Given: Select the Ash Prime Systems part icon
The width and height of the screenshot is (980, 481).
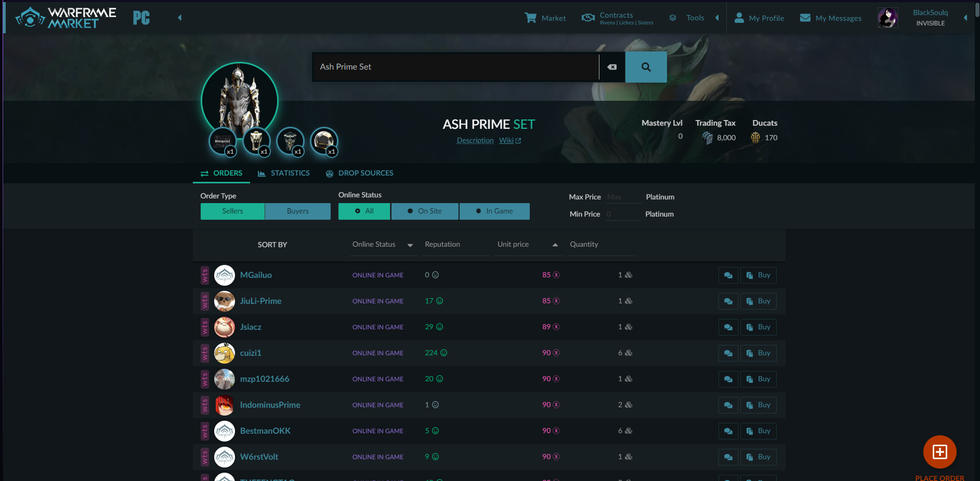Looking at the screenshot, I should (290, 141).
